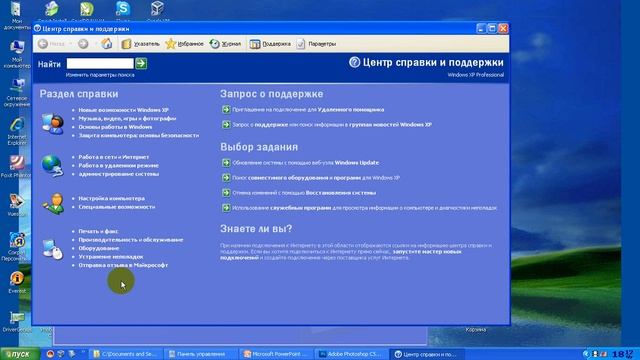640x360 pixels.
Task: Click green arrow beside совместимого оборудования и программ
Action: click(226, 178)
